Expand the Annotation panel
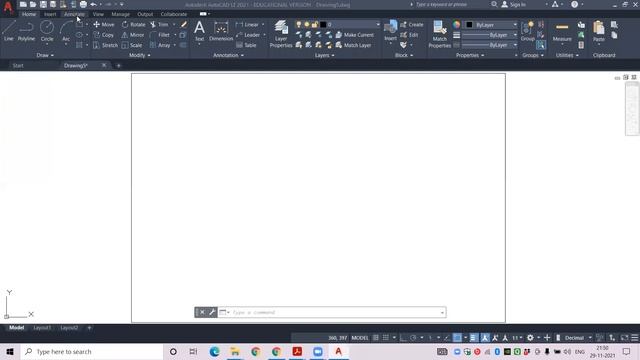Image resolution: width=640 pixels, height=360 pixels. click(228, 55)
